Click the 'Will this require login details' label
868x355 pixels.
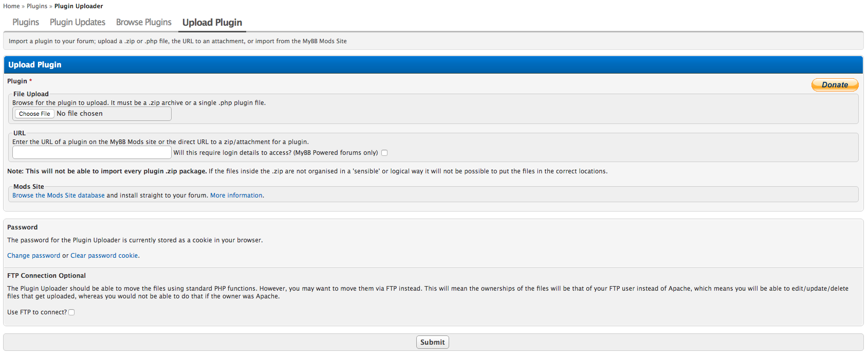pos(275,153)
